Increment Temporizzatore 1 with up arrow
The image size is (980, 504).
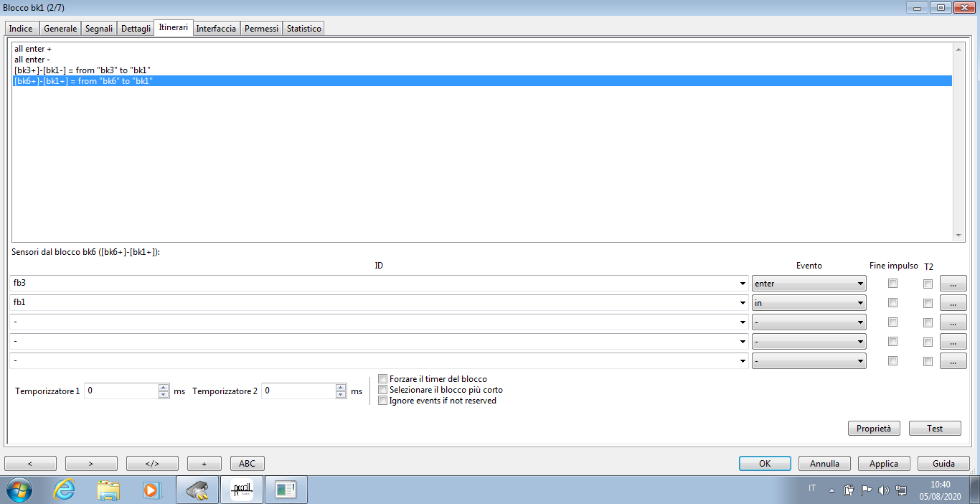pyautogui.click(x=164, y=388)
